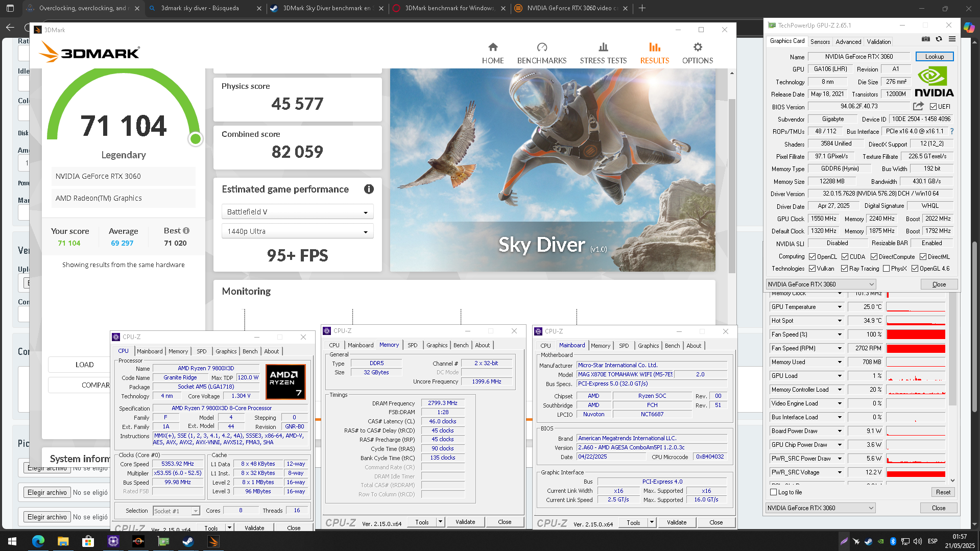Open GPU-Z hamburger menu
The height and width of the screenshot is (551, 980).
[x=952, y=39]
